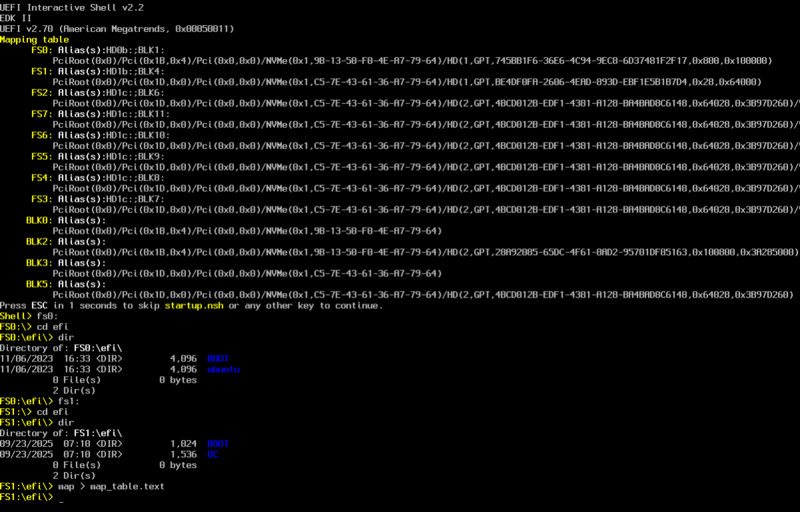Click the 'Shell>' prompt line
800x512 pixels.
29,316
